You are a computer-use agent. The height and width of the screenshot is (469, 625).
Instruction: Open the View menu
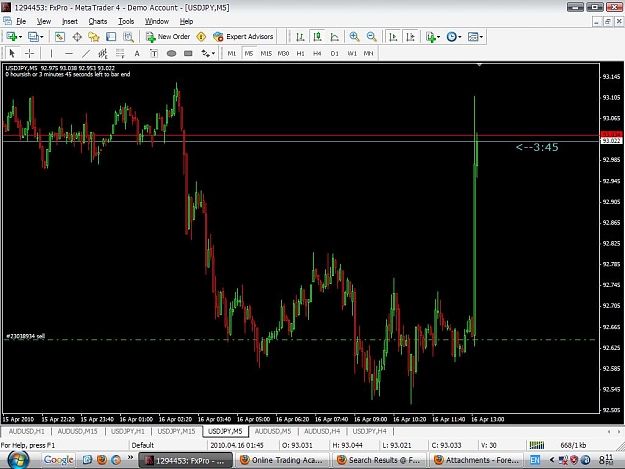44,22
